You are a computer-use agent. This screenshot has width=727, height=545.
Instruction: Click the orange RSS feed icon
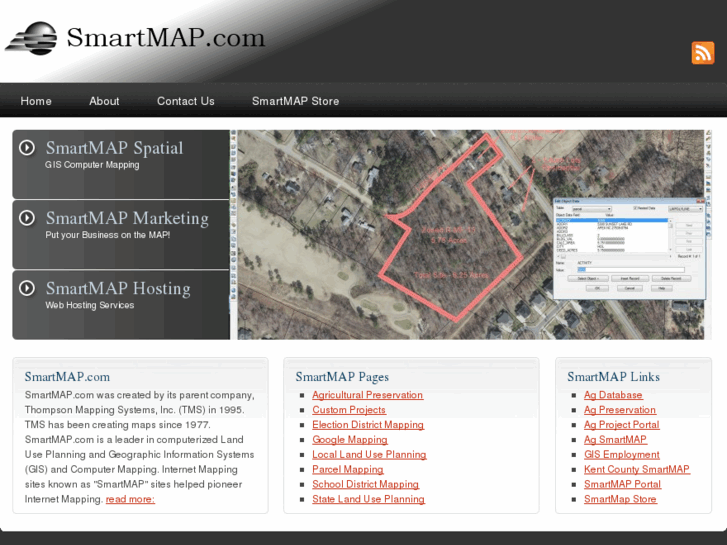click(x=702, y=53)
